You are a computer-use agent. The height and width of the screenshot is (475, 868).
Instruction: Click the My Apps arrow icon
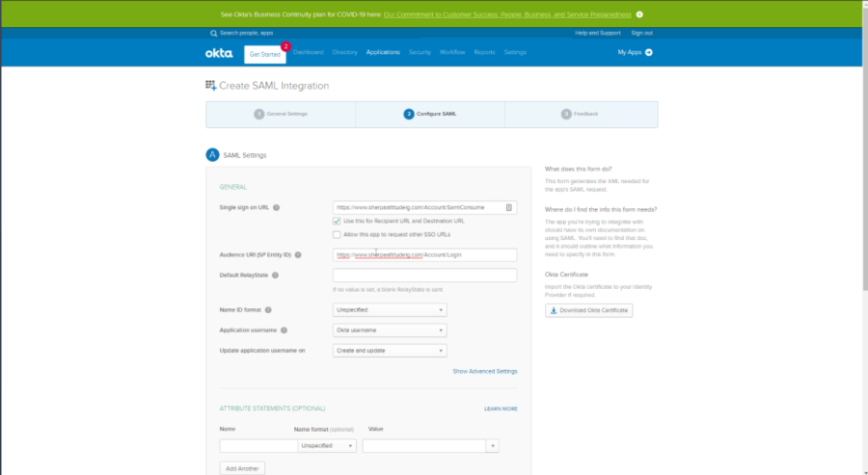(649, 52)
